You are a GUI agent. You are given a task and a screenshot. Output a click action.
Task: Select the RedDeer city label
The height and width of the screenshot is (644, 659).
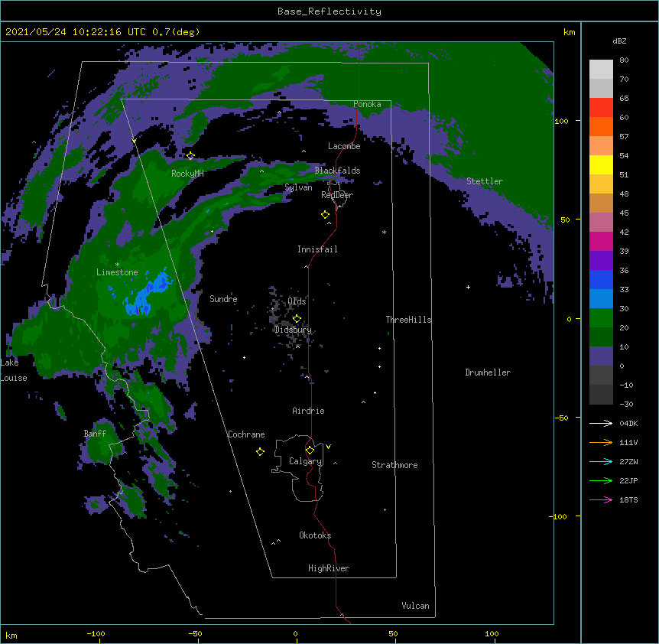[337, 195]
